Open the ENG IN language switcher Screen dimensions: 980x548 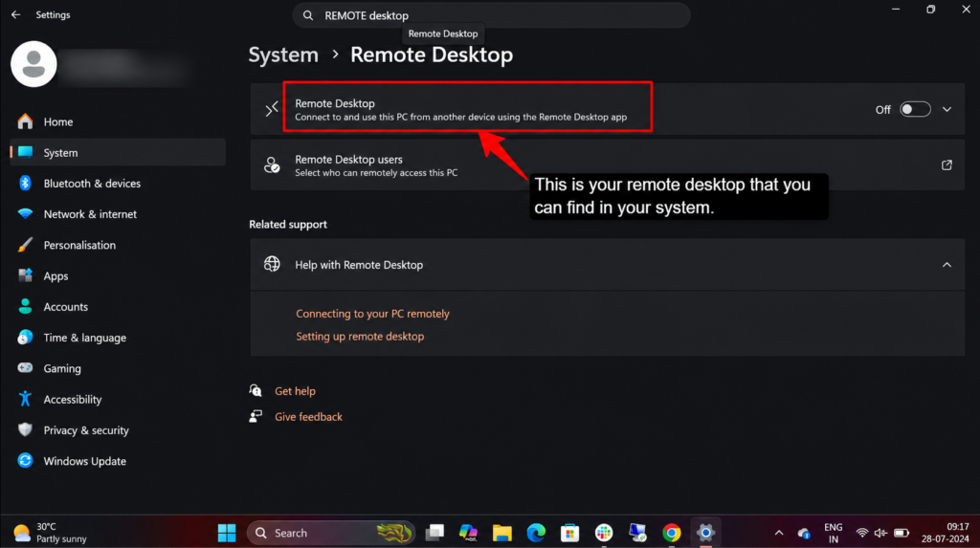coord(834,533)
